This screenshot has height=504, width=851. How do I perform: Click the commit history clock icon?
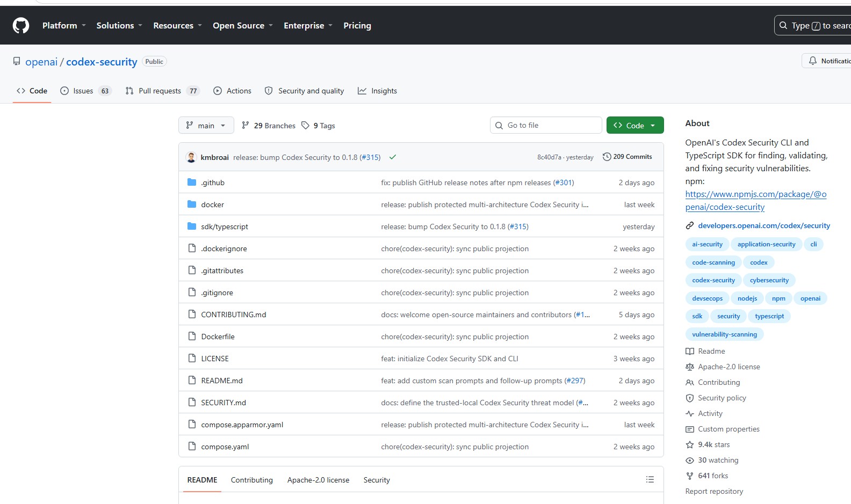click(607, 157)
